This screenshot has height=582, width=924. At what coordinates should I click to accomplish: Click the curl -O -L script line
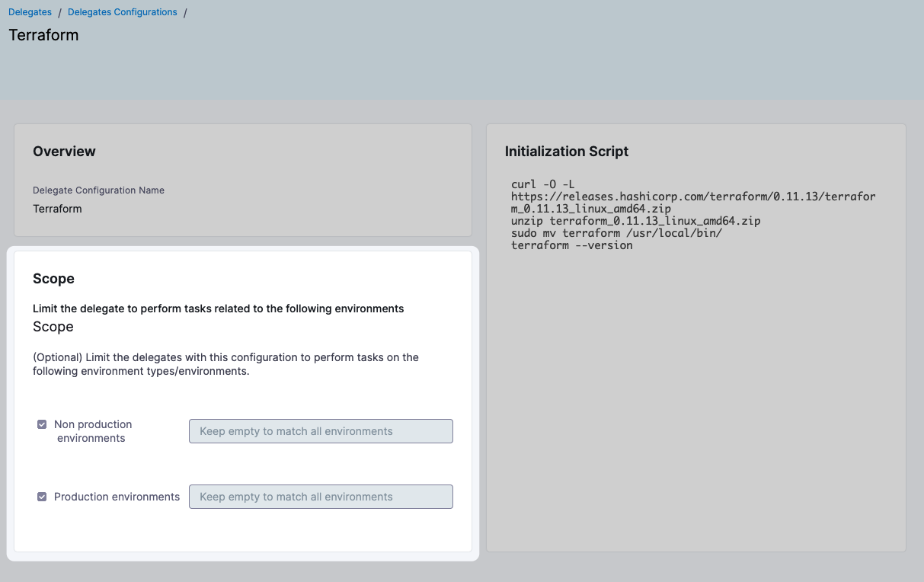click(x=543, y=184)
